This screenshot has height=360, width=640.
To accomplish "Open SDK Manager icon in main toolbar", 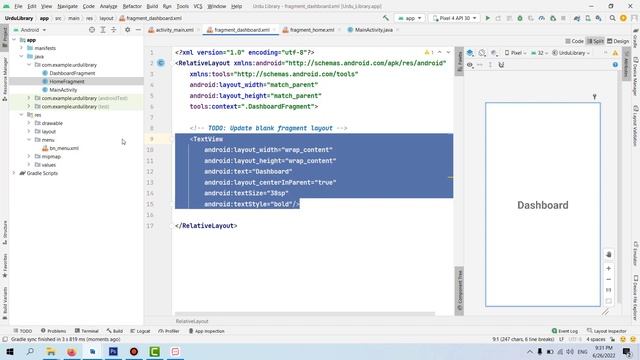I will pos(598,18).
